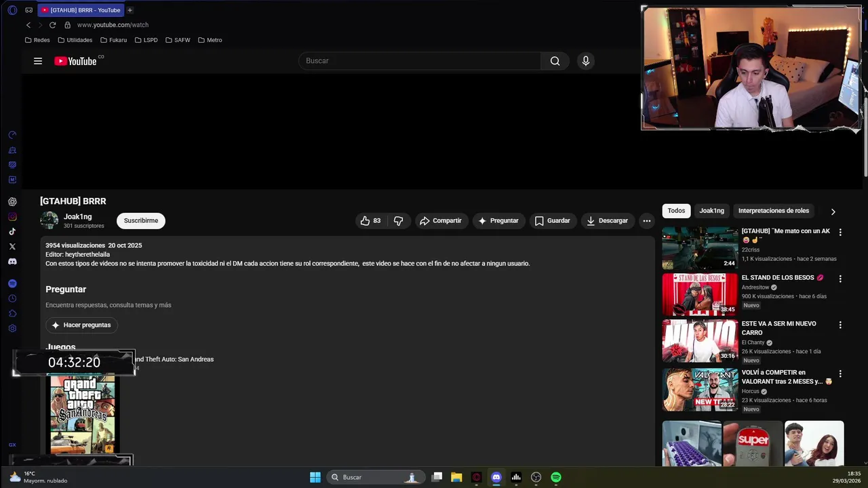Open Extensions icon in the sidebar

[12, 314]
